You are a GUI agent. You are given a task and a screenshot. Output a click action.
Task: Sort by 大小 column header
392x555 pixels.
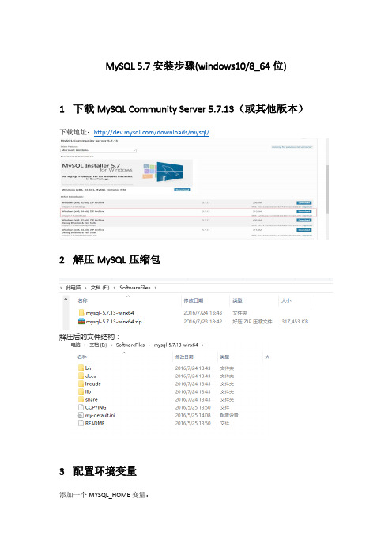pyautogui.click(x=286, y=300)
